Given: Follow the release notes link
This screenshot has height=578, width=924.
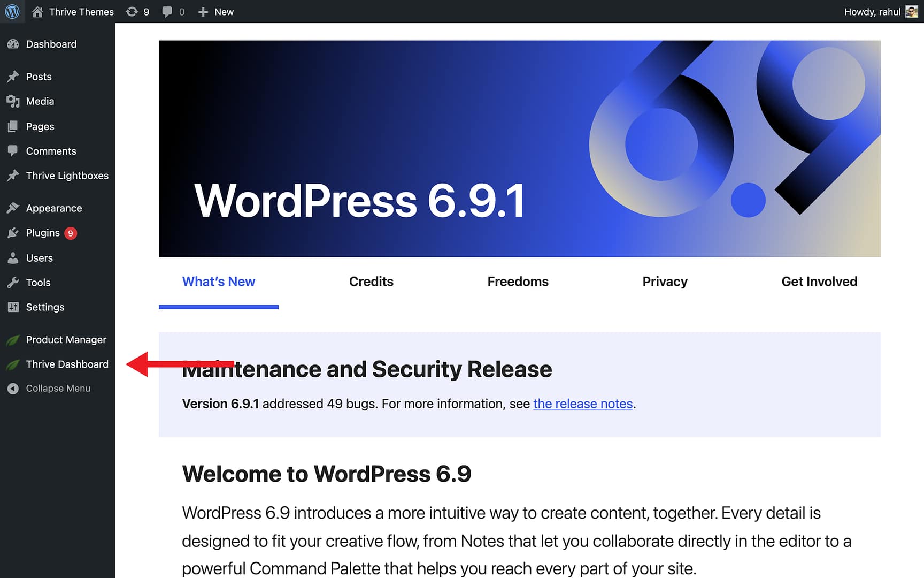Looking at the screenshot, I should (x=583, y=404).
